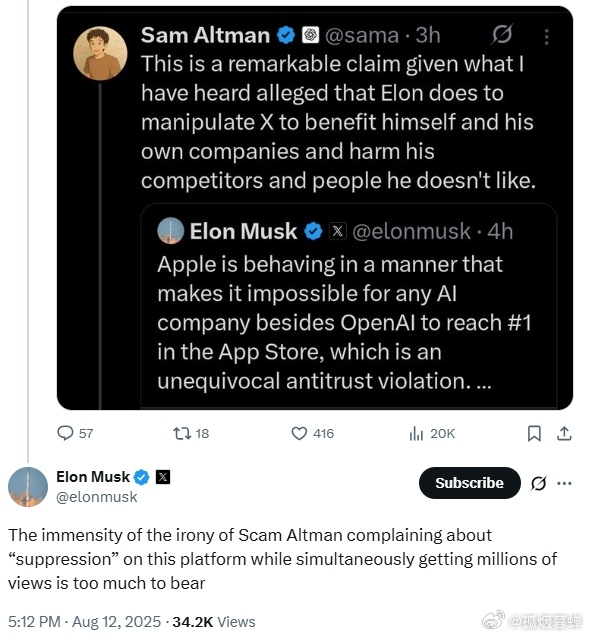Open Sam Altman's avatar in screenshot
Viewport: 589px width, 637px height.
(x=100, y=53)
